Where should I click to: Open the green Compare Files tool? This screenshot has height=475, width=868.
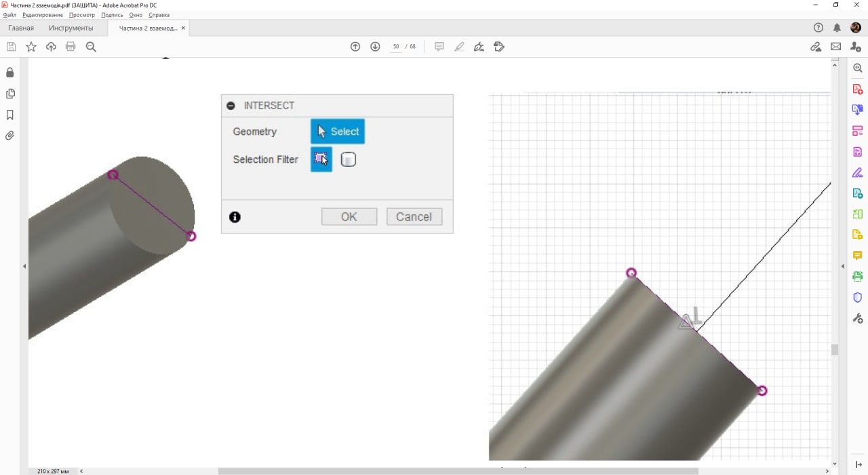(858, 214)
